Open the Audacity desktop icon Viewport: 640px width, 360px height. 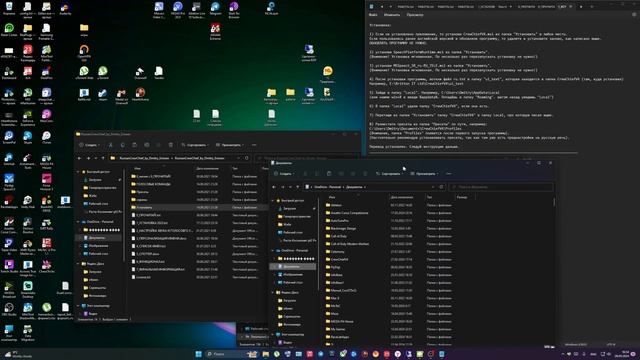[x=65, y=9]
